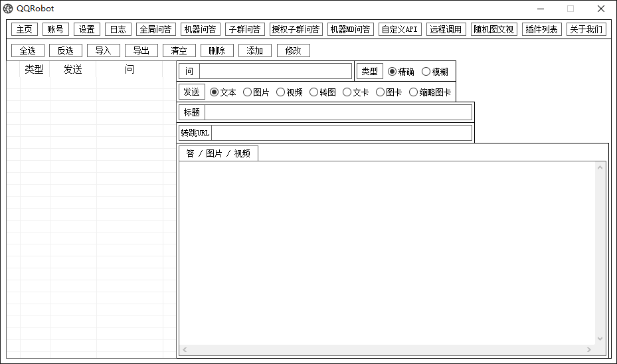Open the 机器MD问答 tab

click(351, 29)
